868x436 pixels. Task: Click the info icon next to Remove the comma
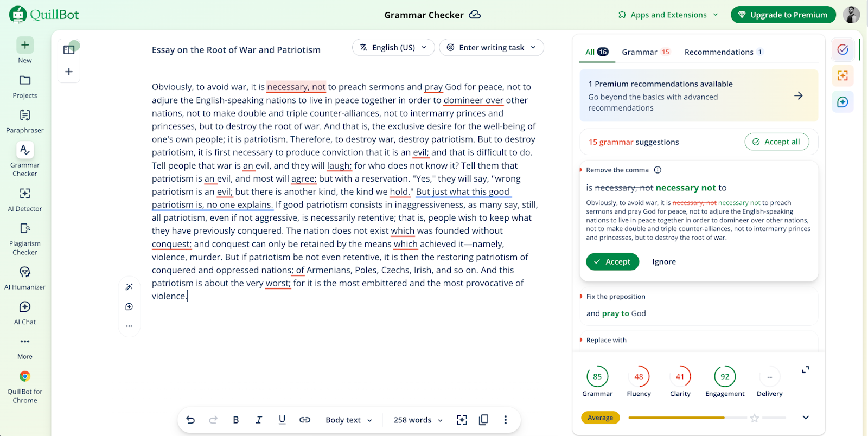[x=658, y=170]
